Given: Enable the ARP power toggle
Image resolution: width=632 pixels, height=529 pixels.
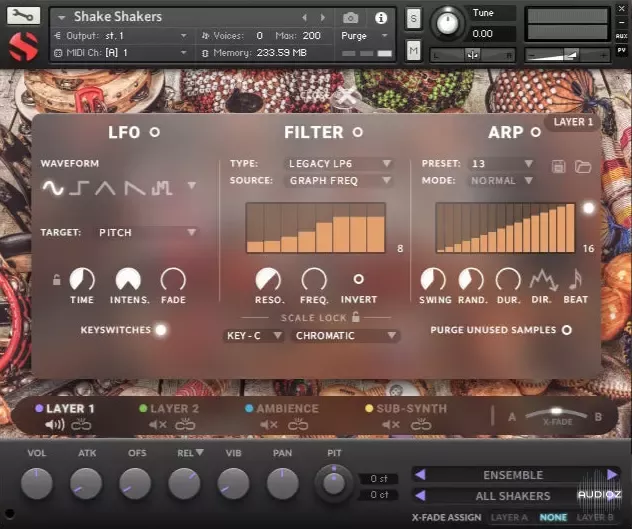Looking at the screenshot, I should [536, 132].
